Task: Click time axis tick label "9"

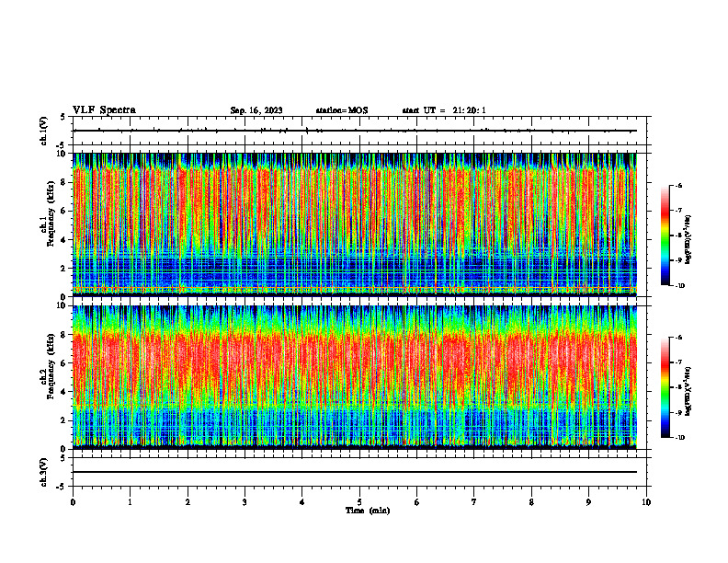Action: (588, 502)
